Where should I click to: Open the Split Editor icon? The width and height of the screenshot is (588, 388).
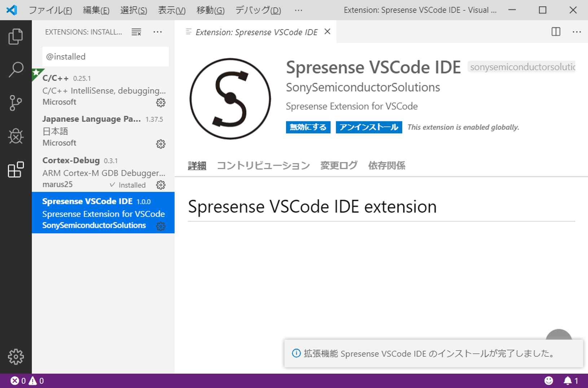pyautogui.click(x=556, y=32)
